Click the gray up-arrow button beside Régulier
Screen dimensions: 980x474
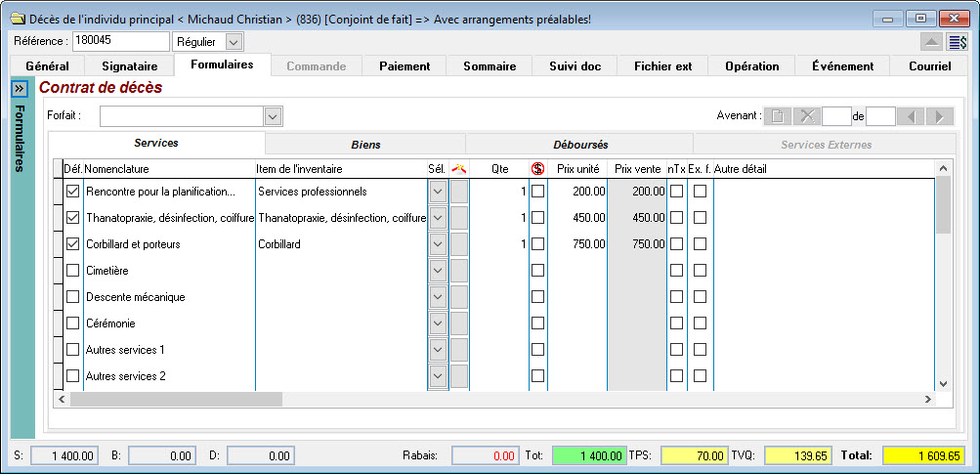pyautogui.click(x=931, y=42)
